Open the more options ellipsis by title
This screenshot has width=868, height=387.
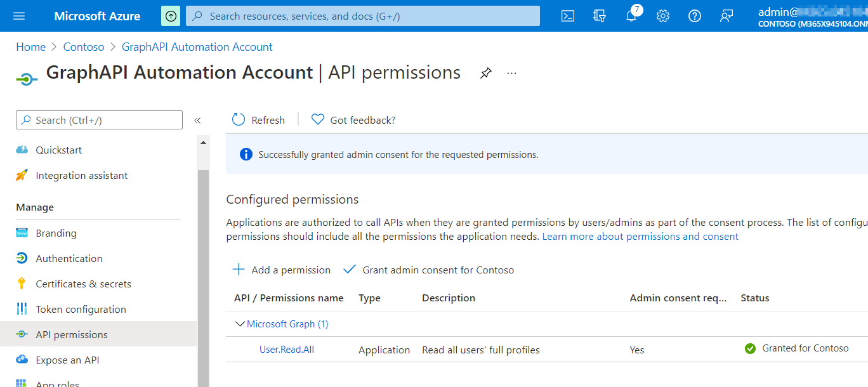(x=512, y=73)
